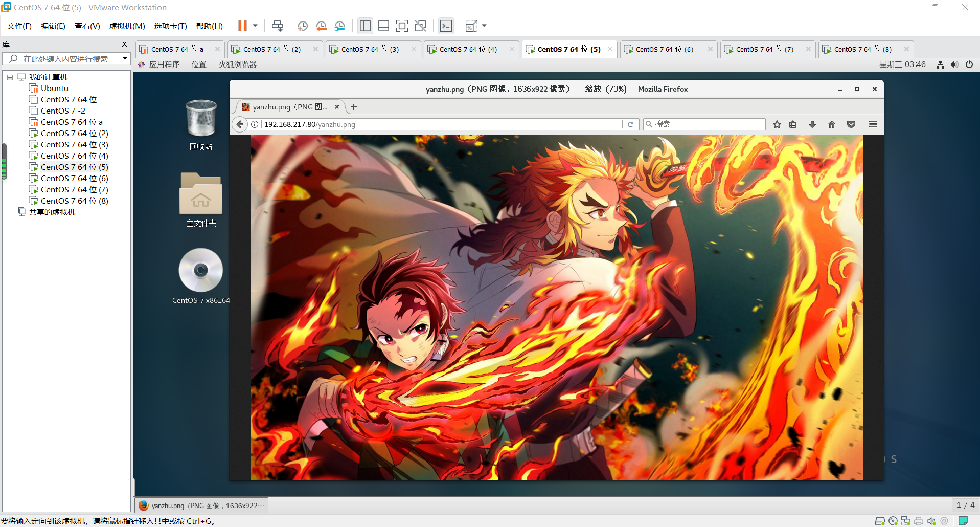Open the CentOS 7 x86_64 disc icon
The width and height of the screenshot is (980, 527).
(x=201, y=276)
